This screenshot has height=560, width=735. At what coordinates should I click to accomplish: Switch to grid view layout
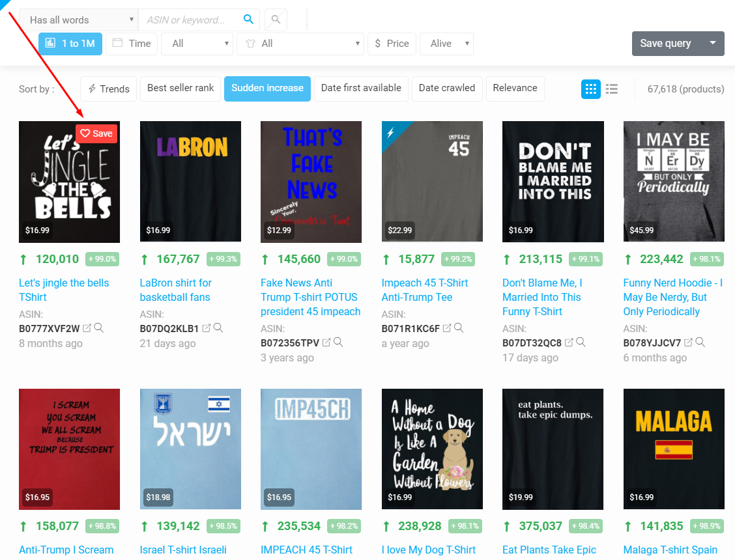click(x=590, y=89)
